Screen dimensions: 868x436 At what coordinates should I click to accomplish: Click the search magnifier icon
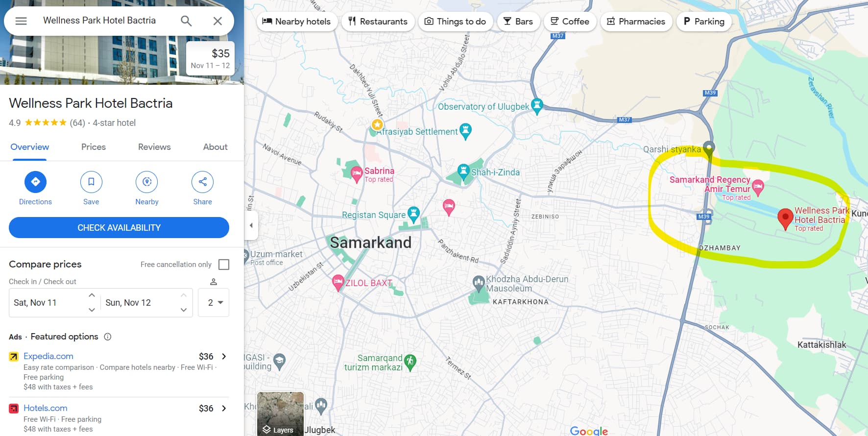pyautogui.click(x=186, y=21)
